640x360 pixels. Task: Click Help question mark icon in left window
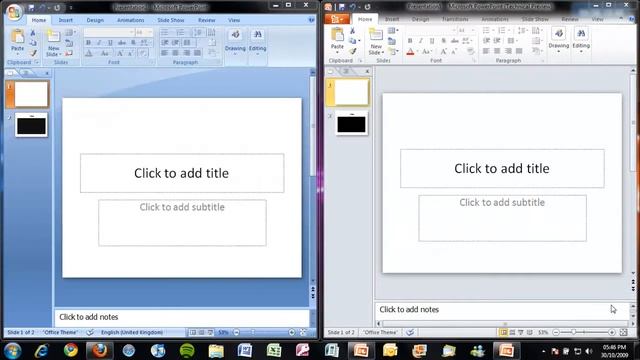point(311,20)
